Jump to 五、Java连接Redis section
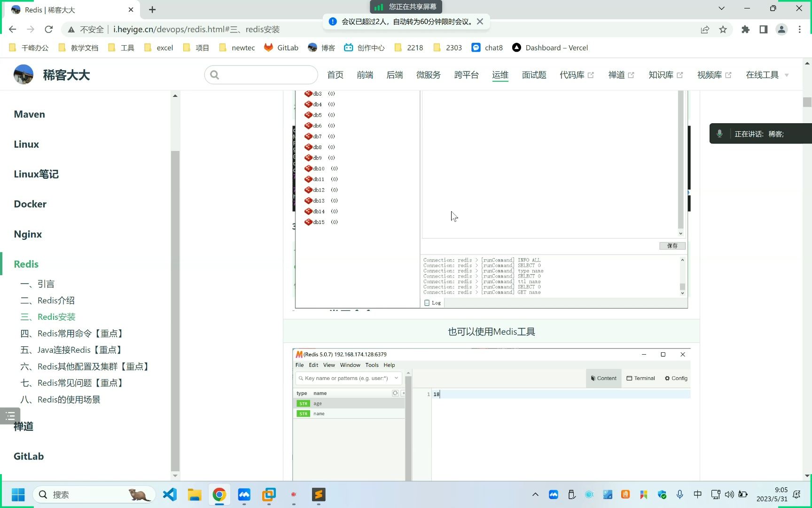 (72, 350)
